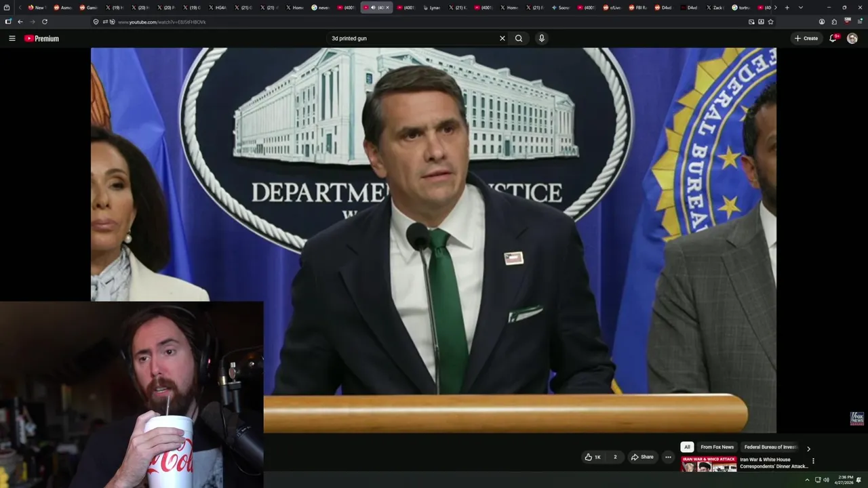Screen dimensions: 868x488
Task: Open a new browser tab
Action: coord(787,7)
